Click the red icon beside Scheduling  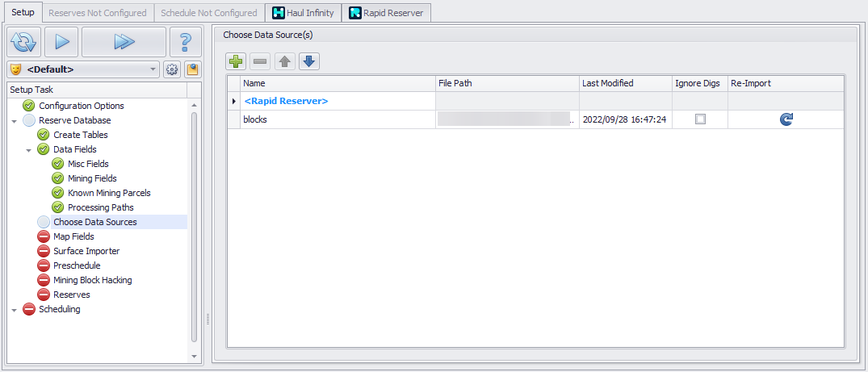(x=29, y=309)
